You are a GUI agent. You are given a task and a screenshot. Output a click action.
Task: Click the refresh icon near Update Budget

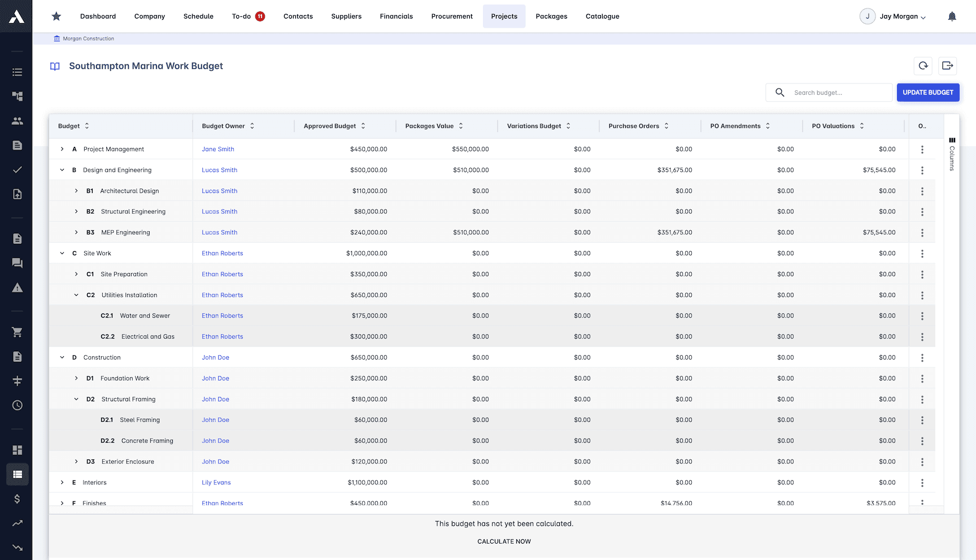923,66
